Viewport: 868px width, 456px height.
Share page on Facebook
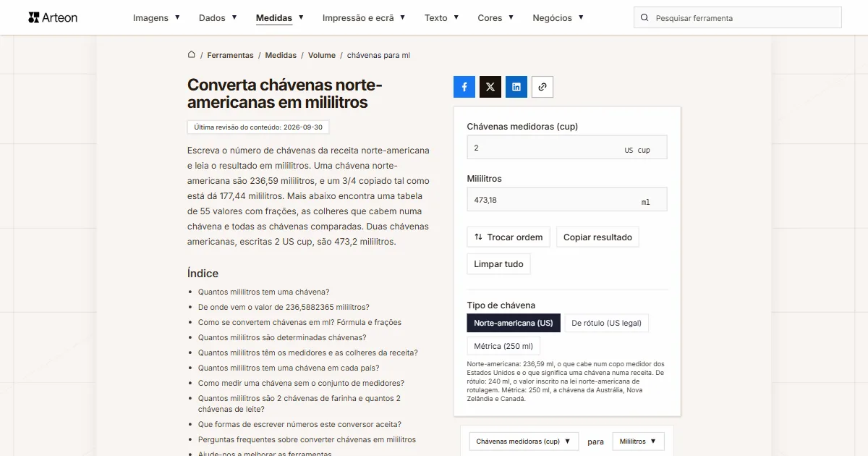pyautogui.click(x=464, y=87)
